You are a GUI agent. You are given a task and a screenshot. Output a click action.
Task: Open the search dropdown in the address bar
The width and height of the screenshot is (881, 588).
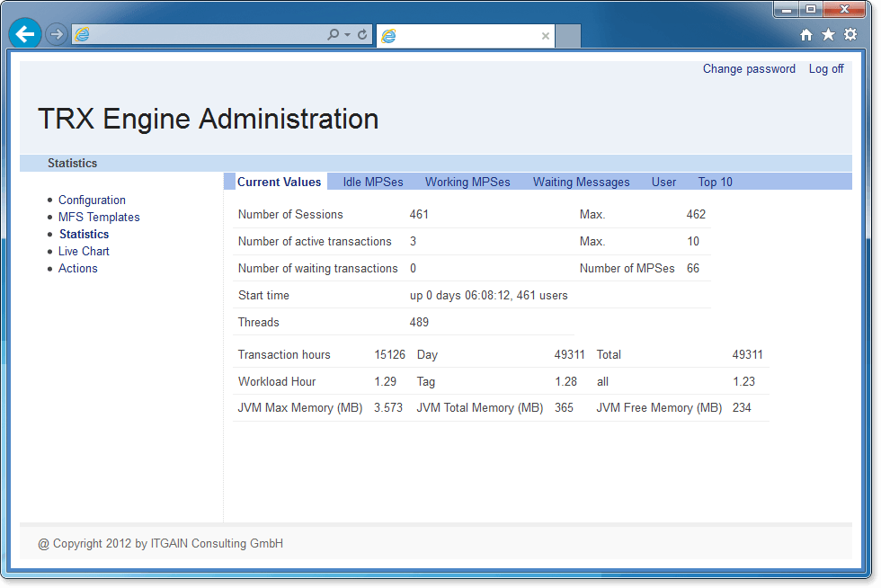tap(334, 33)
